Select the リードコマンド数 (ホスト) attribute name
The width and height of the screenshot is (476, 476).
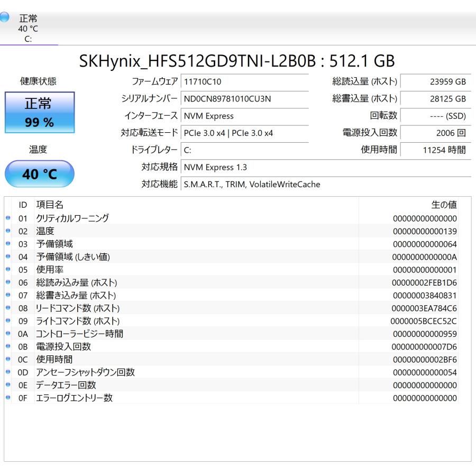coord(78,308)
